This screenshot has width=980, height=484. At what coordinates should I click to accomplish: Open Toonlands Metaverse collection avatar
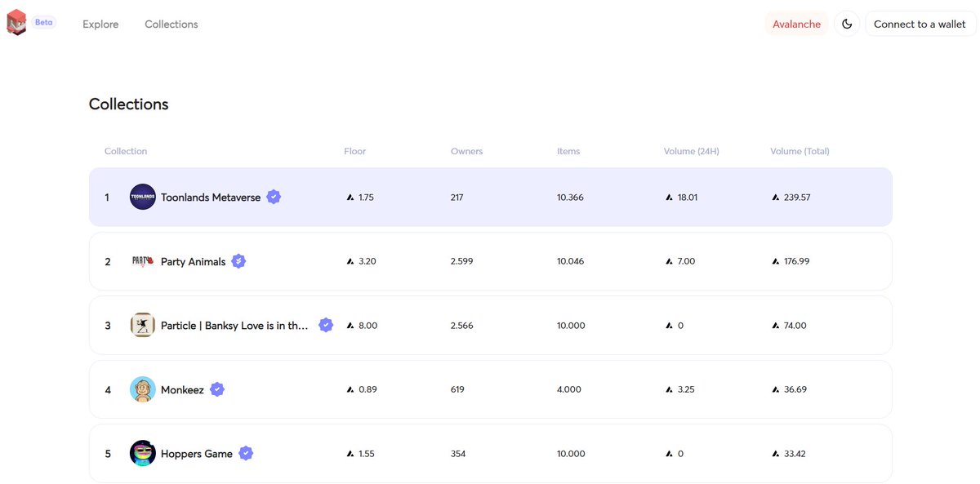pos(143,197)
